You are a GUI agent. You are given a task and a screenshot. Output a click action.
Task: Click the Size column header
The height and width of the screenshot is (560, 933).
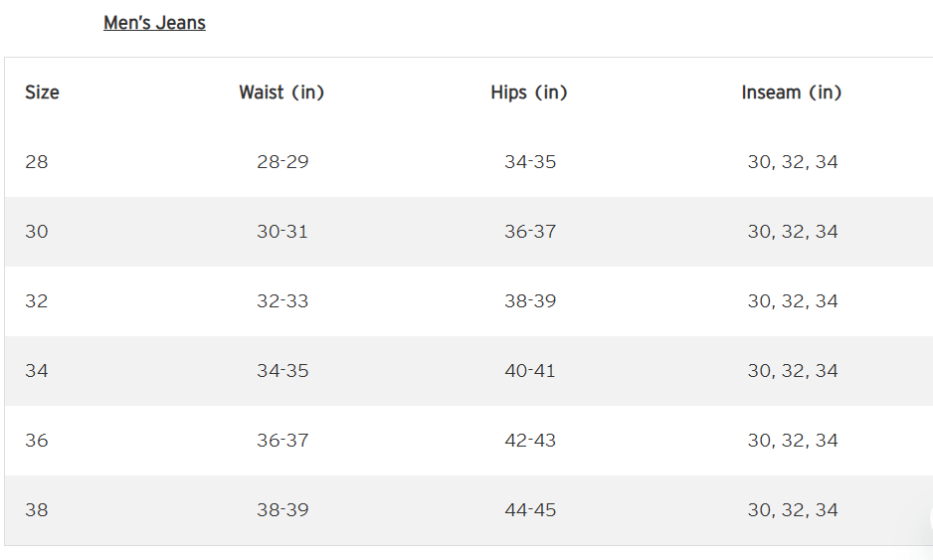pyautogui.click(x=42, y=93)
